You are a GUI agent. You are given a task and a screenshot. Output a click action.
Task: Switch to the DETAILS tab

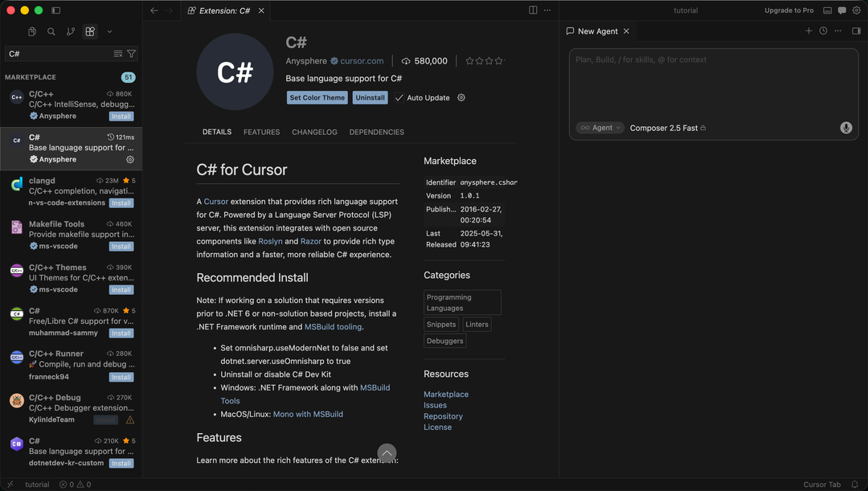point(217,132)
